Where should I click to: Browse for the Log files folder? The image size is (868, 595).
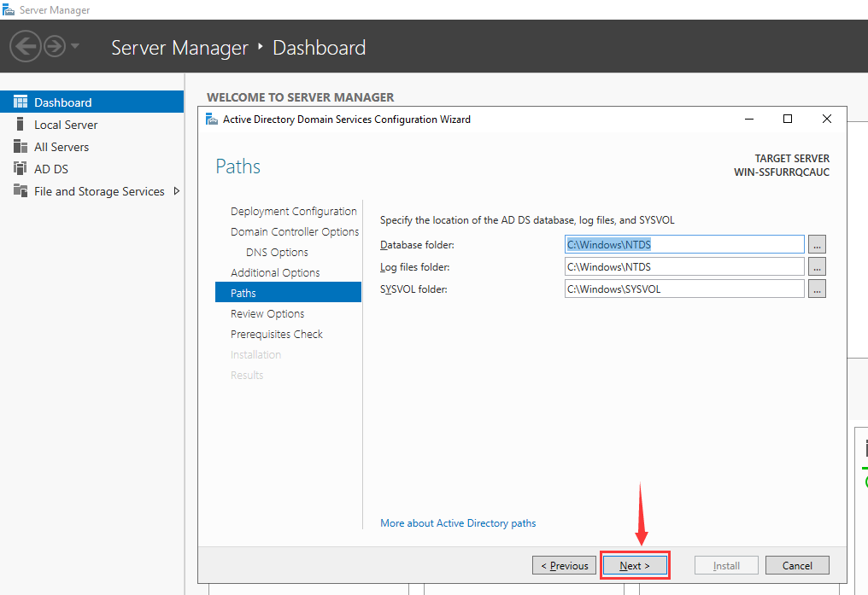coord(817,267)
